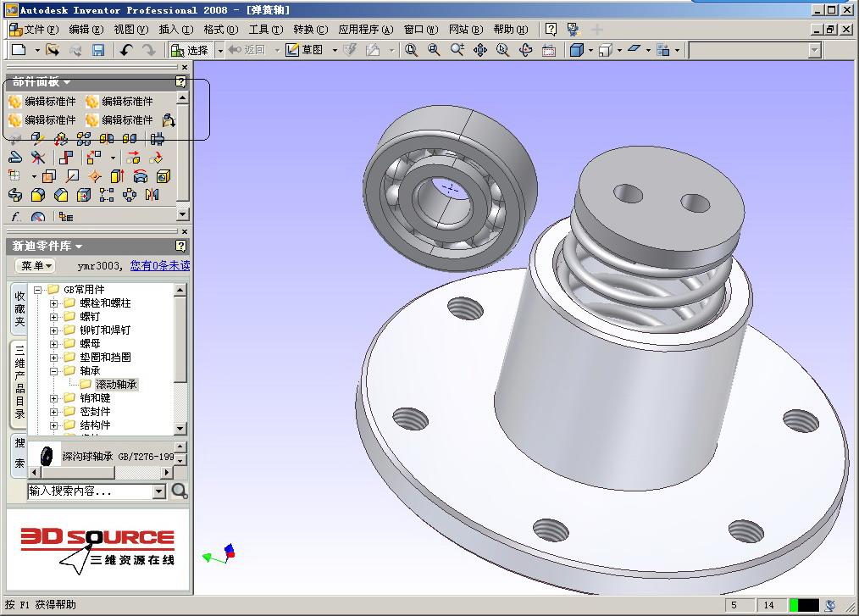Click the Fillet yellow rounded-cube icon
The height and width of the screenshot is (616, 859).
(38, 195)
